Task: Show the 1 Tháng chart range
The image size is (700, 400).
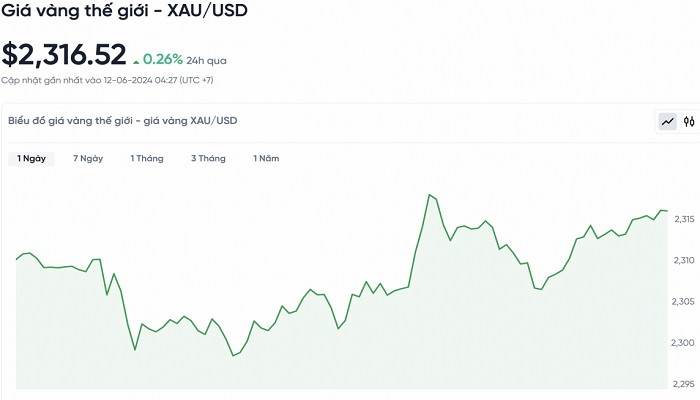Action: (147, 158)
